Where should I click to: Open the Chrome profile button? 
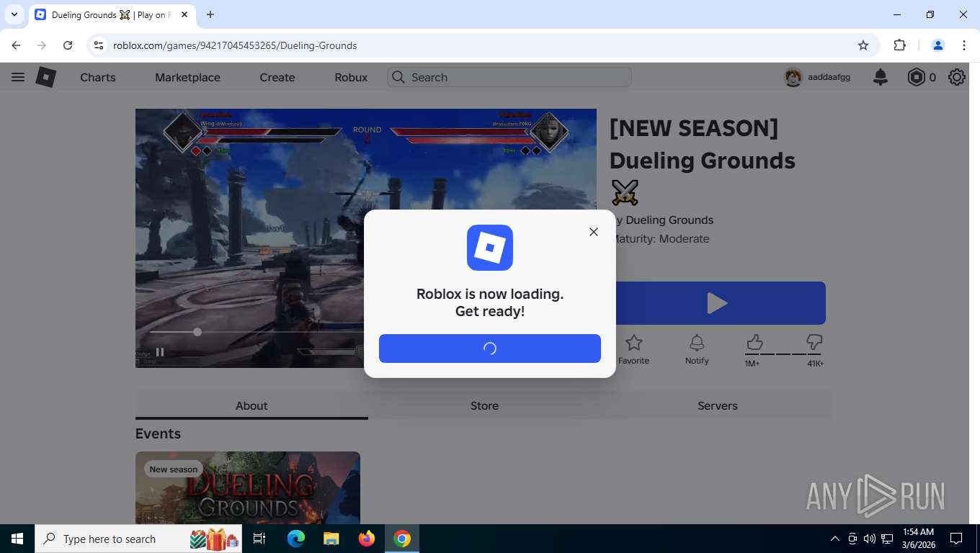tap(938, 45)
